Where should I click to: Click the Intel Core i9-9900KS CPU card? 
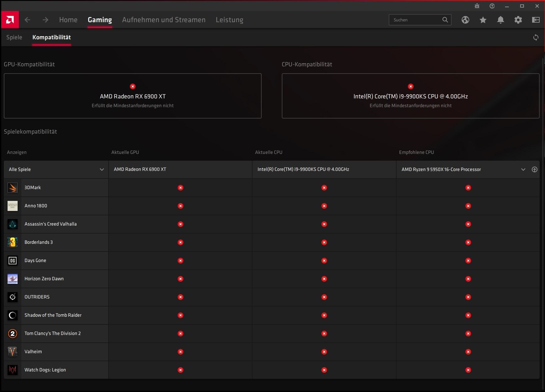click(411, 96)
